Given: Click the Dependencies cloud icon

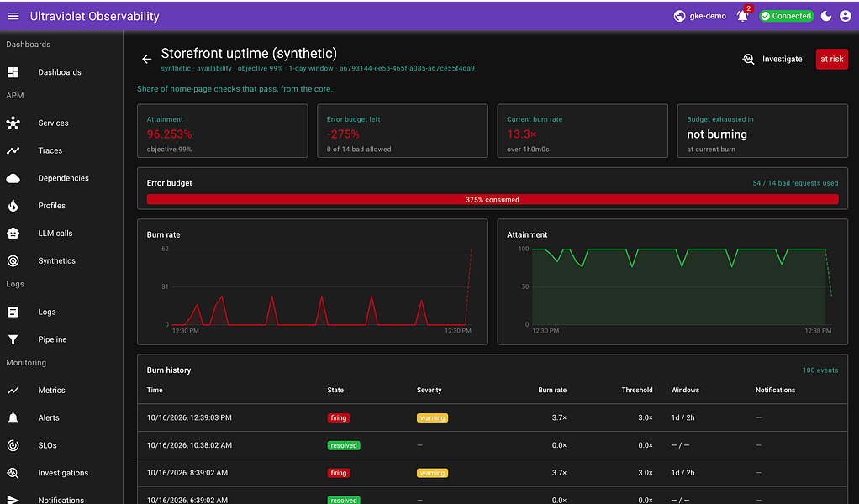Looking at the screenshot, I should [x=13, y=178].
